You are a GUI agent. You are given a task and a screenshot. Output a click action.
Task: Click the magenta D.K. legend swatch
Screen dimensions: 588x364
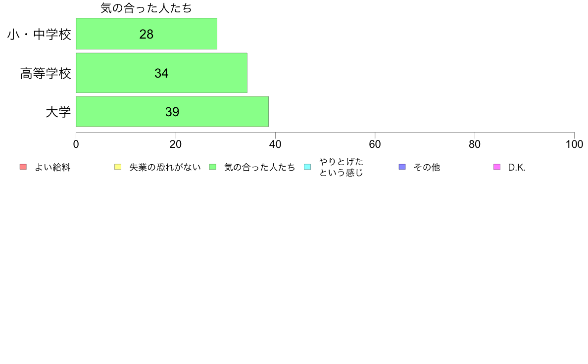pyautogui.click(x=497, y=167)
